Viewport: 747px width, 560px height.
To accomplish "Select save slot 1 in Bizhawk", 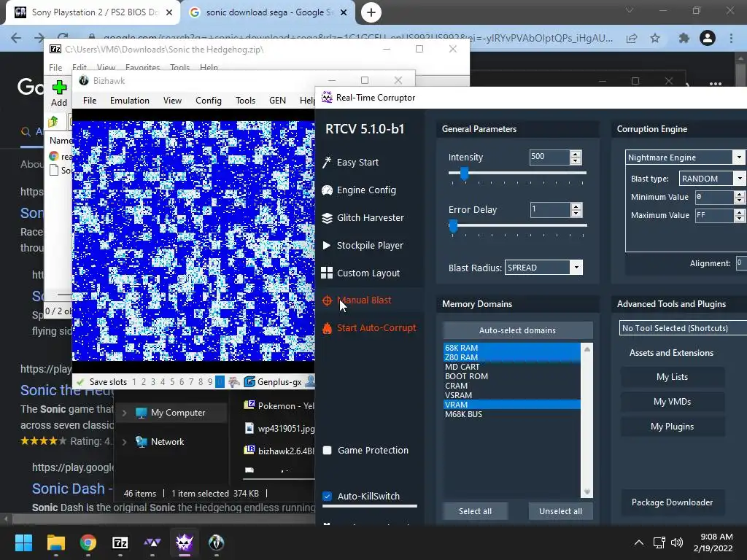I will (x=134, y=382).
